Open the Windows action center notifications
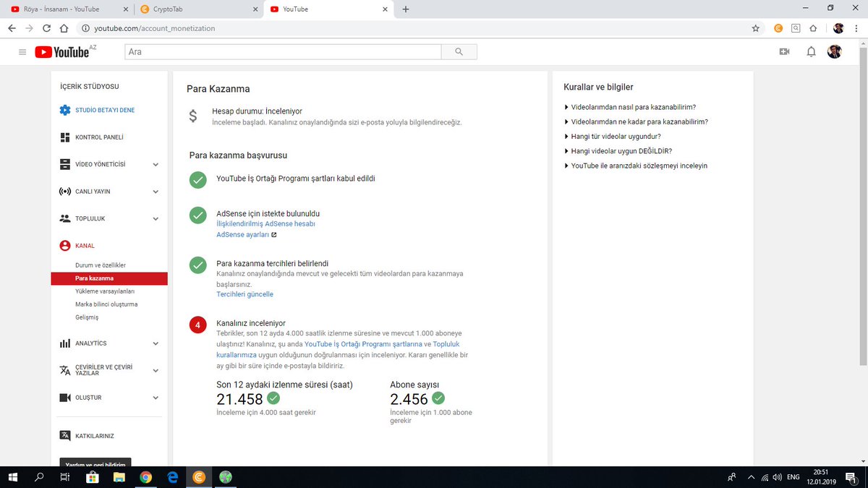Image resolution: width=868 pixels, height=488 pixels. pyautogui.click(x=851, y=477)
